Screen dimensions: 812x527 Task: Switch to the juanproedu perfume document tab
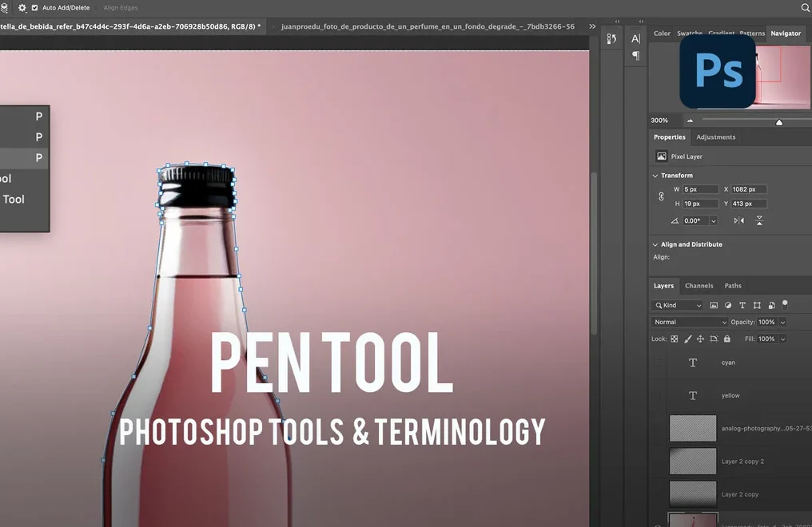point(428,26)
